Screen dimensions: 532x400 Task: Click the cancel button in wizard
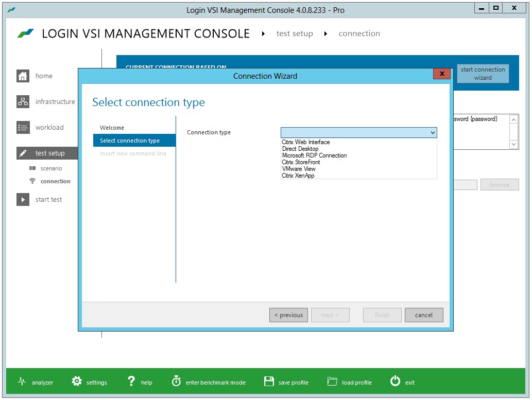click(424, 315)
